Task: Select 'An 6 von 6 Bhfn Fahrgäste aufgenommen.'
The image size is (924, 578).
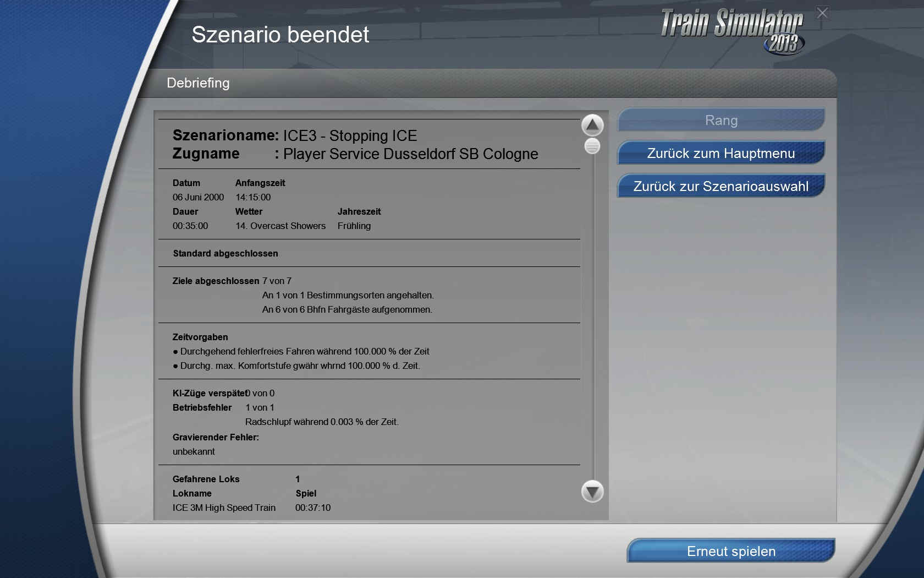Action: (347, 309)
